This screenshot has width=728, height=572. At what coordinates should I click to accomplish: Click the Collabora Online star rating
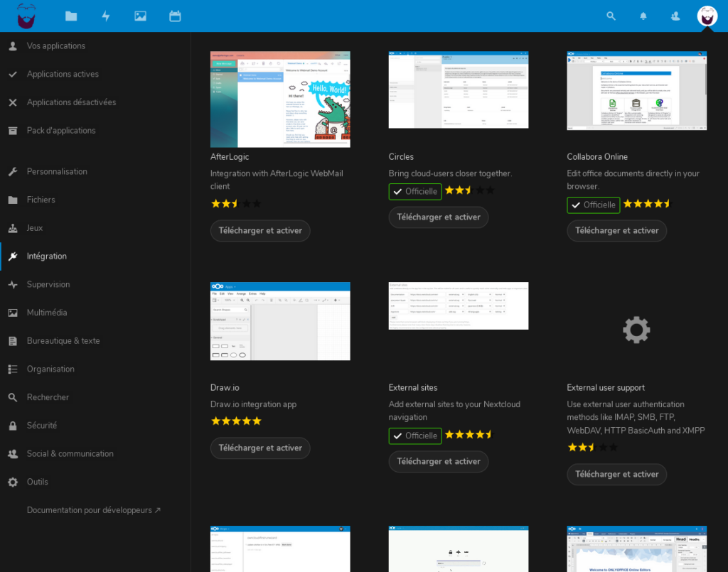click(x=648, y=204)
